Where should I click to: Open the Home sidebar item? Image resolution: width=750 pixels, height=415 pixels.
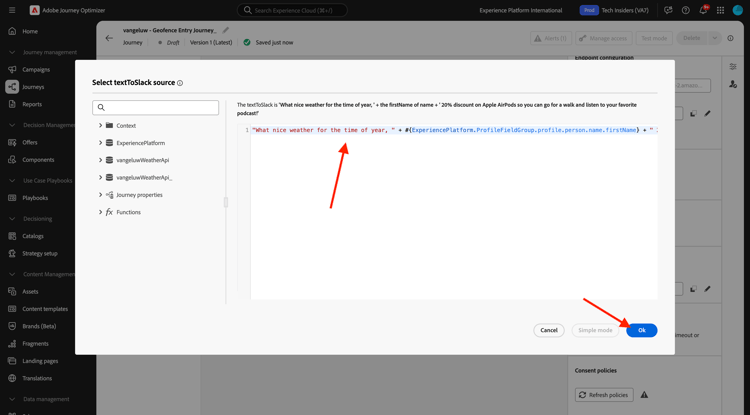click(x=30, y=32)
